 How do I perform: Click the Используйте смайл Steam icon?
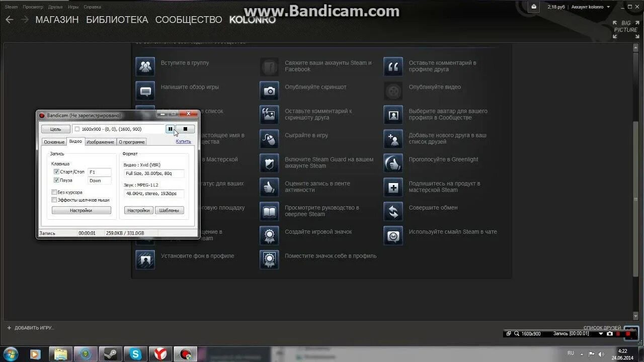pyautogui.click(x=393, y=235)
